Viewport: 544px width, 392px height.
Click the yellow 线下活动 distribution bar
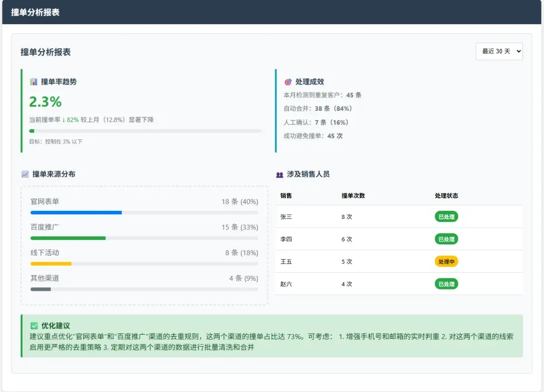(x=51, y=264)
